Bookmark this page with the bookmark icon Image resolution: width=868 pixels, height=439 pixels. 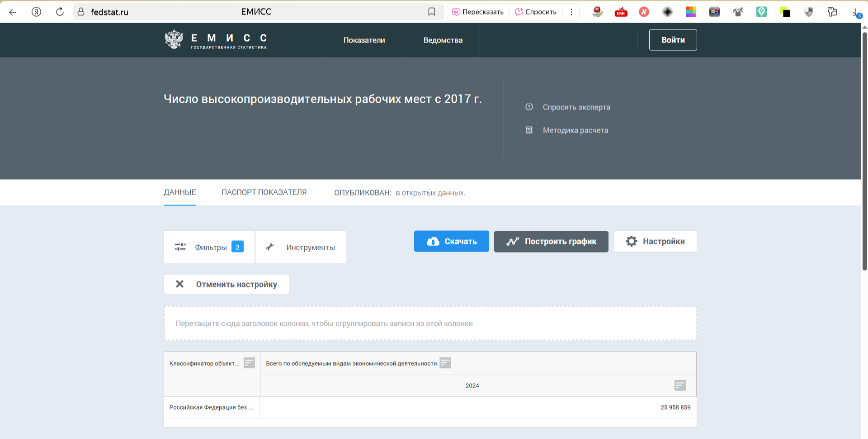click(432, 12)
